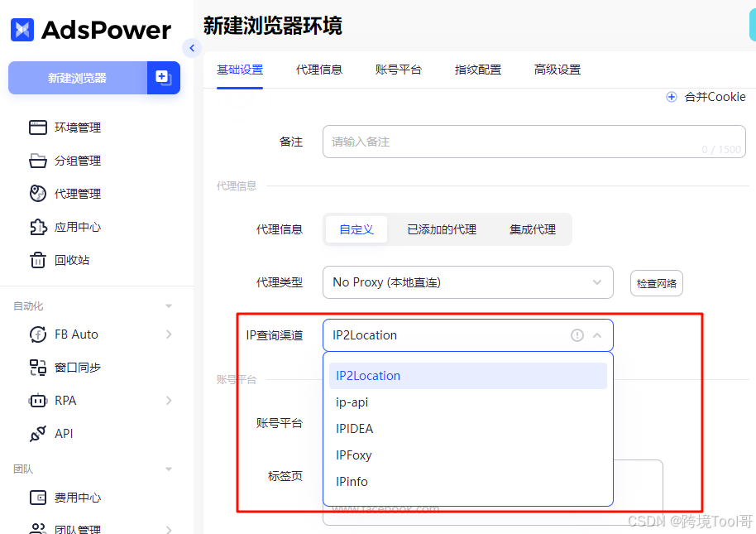
Task: Click the batch-create plus icon button
Action: [164, 78]
